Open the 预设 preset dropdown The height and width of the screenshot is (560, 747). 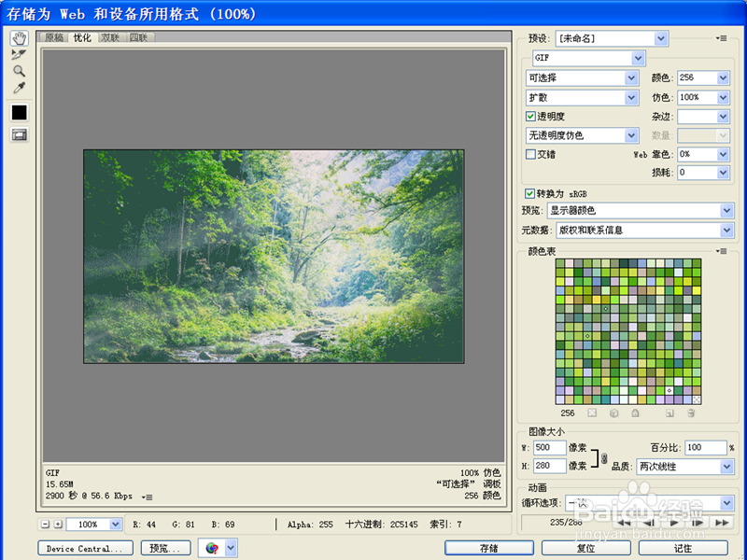click(611, 38)
